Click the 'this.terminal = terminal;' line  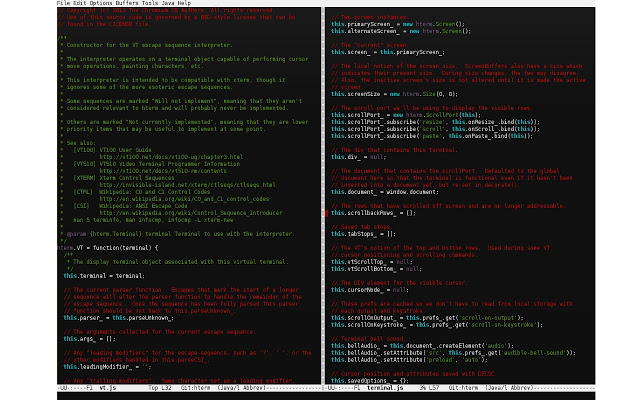[104, 276]
